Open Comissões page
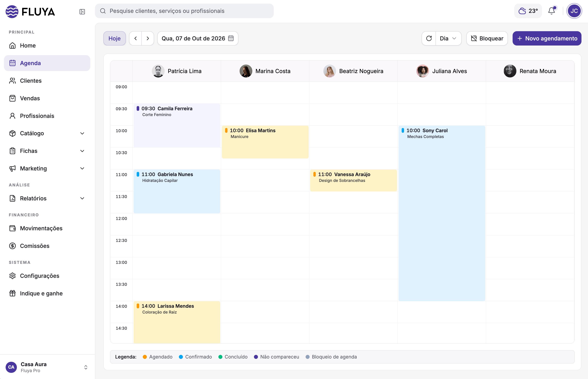The image size is (588, 379). [47, 246]
